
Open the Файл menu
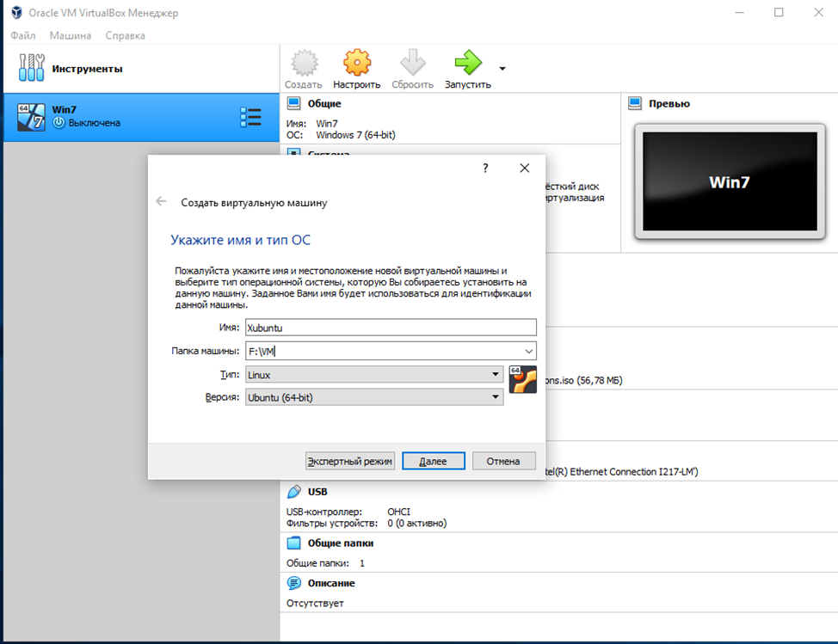(23, 35)
